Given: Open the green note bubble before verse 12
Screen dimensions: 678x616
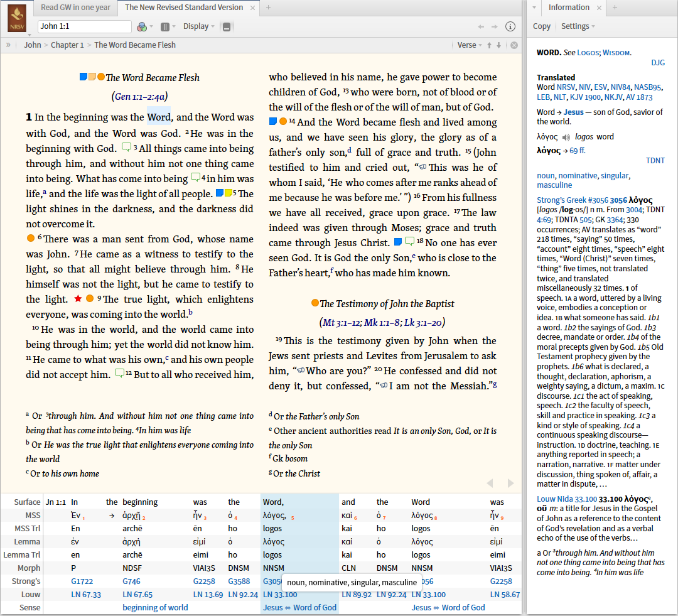Looking at the screenshot, I should click(x=119, y=373).
